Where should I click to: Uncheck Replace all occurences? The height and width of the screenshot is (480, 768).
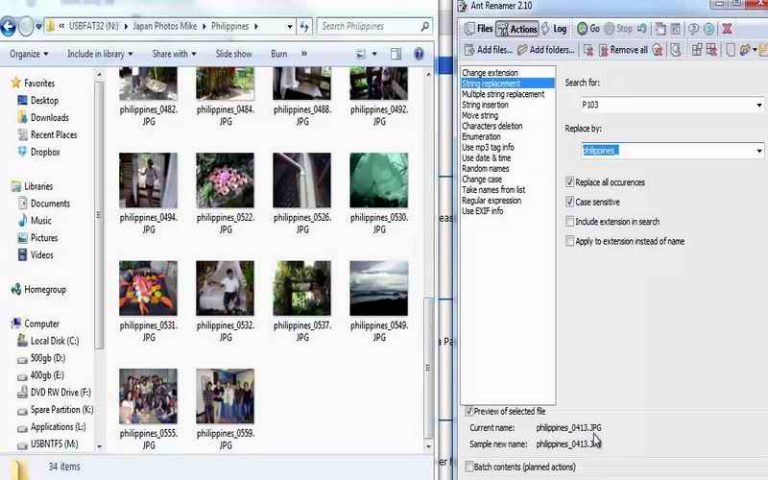click(x=570, y=183)
